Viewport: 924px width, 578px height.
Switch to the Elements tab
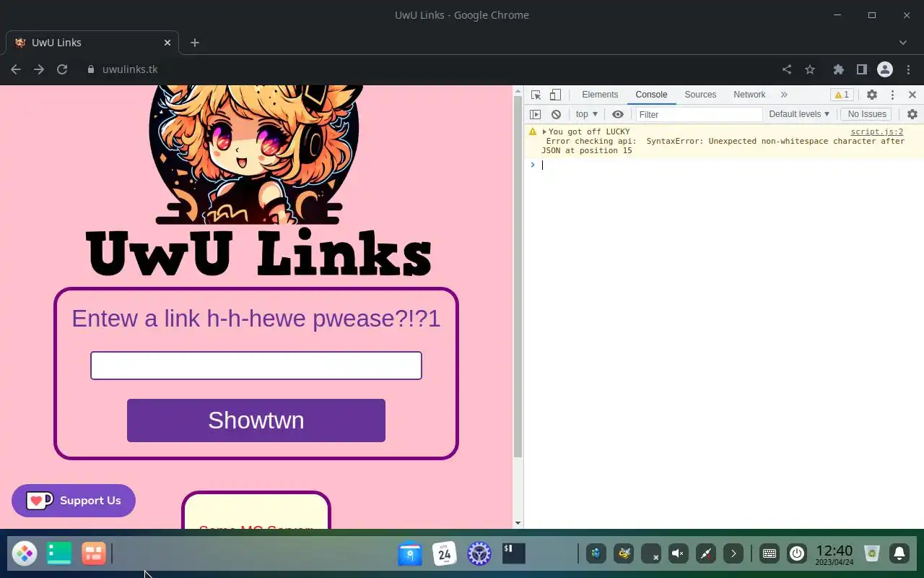coord(600,95)
